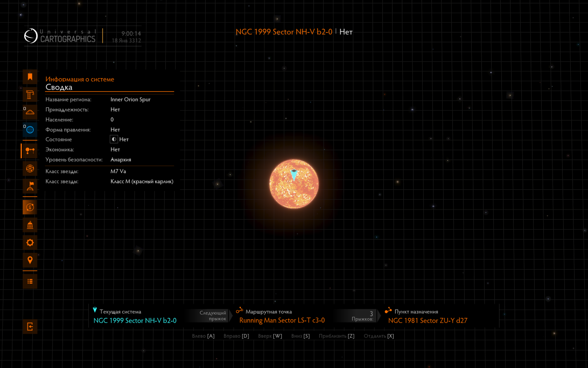The height and width of the screenshot is (368, 588).
Task: Click the Пункт назначения label
Action: (416, 312)
